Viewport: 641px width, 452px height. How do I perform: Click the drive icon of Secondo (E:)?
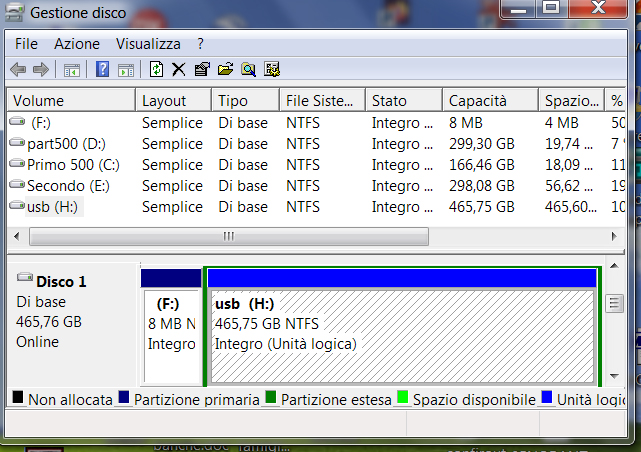[x=17, y=184]
